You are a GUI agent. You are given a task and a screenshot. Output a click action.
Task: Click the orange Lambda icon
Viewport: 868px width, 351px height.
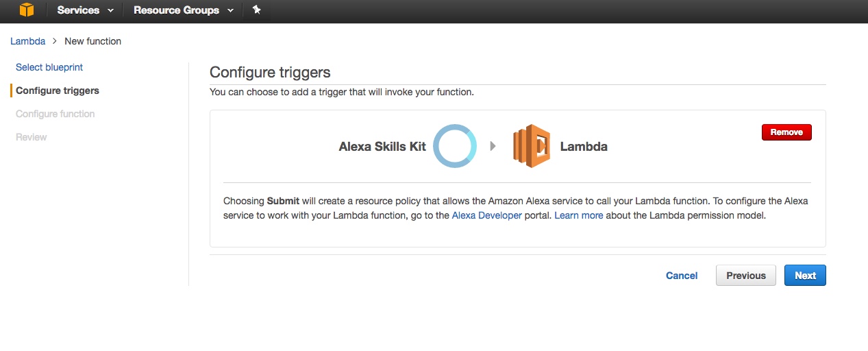532,146
